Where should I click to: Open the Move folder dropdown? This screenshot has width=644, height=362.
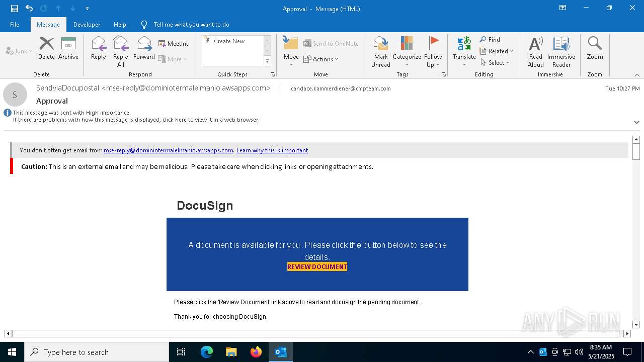point(291,51)
